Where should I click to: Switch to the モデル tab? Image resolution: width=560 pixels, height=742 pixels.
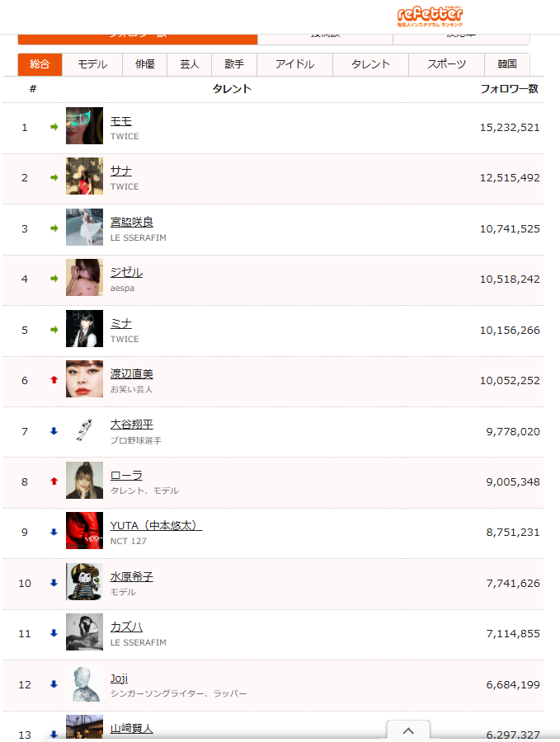click(x=92, y=64)
